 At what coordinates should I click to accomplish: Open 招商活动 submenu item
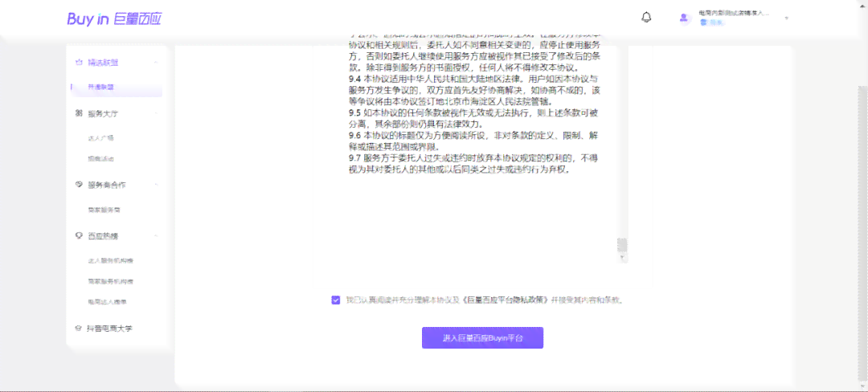click(x=100, y=159)
